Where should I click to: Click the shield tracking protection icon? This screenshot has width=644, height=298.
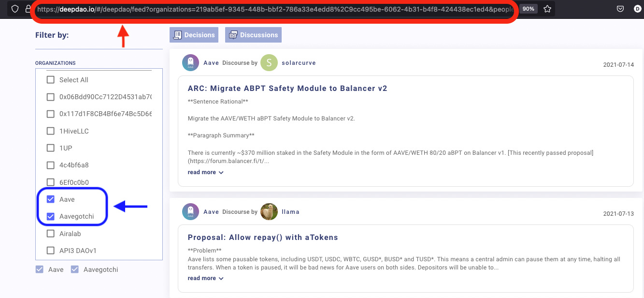[15, 9]
